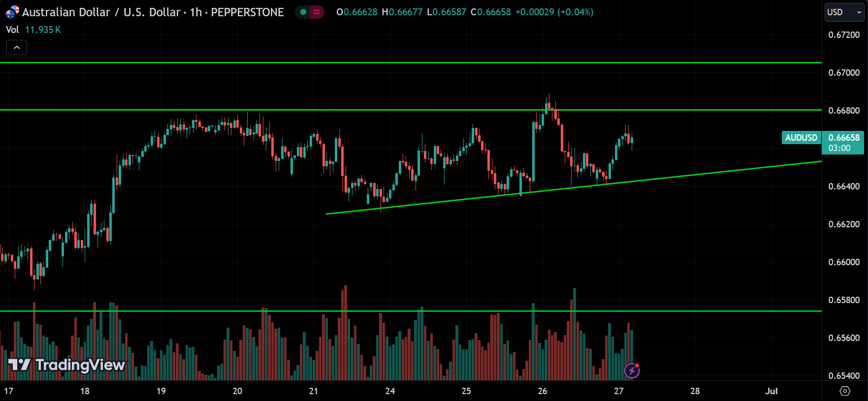Screen dimensions: 868x401
Task: Click the change value +0.00029 (+0.04%)
Action: click(x=554, y=12)
